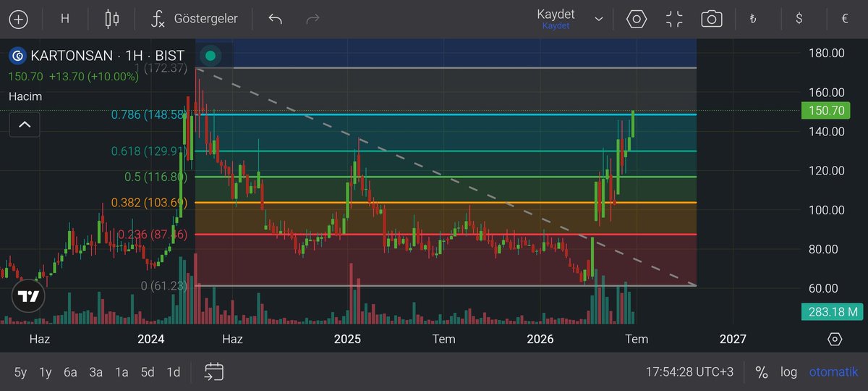Open Göstergeler indicators menu
Image resolution: width=868 pixels, height=391 pixels.
[x=195, y=19]
